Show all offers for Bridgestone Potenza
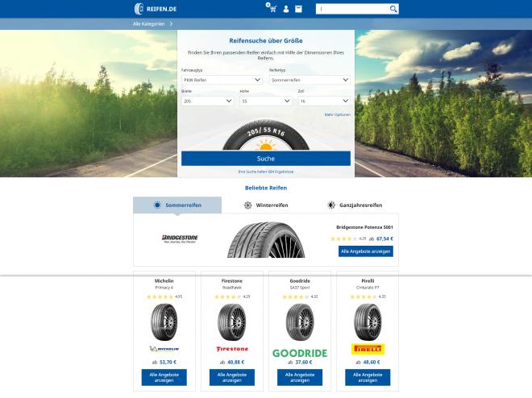 coord(366,251)
